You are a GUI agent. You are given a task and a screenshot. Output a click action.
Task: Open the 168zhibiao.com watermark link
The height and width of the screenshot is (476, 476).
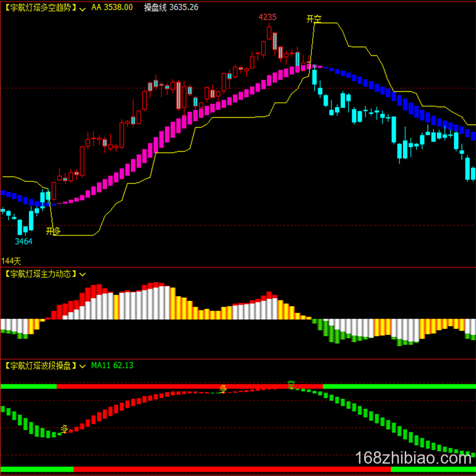[x=414, y=459]
